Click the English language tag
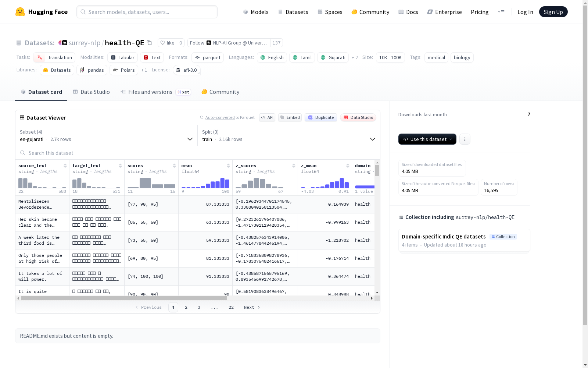 point(272,57)
